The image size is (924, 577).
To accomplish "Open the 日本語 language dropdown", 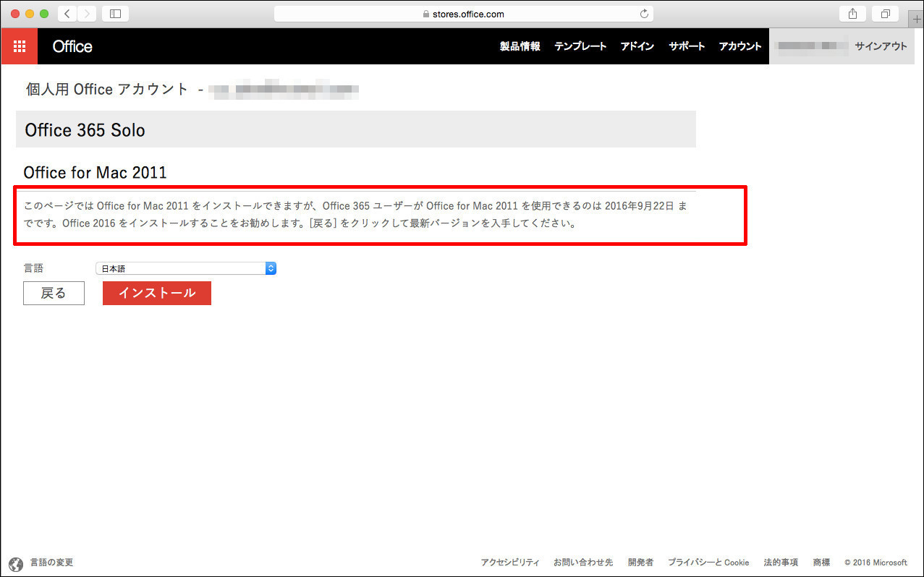I will click(x=186, y=268).
